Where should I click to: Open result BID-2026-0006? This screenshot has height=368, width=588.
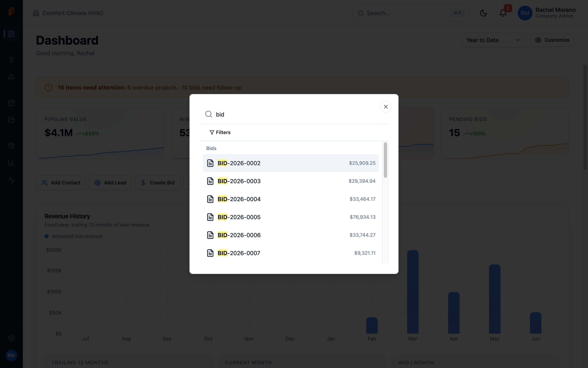[291, 235]
